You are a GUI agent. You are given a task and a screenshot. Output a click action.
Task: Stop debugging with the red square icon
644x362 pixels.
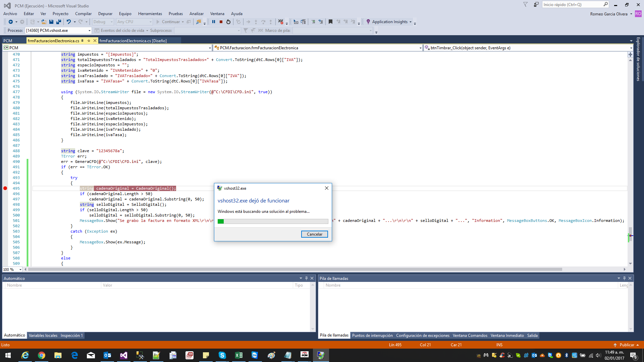[221, 22]
